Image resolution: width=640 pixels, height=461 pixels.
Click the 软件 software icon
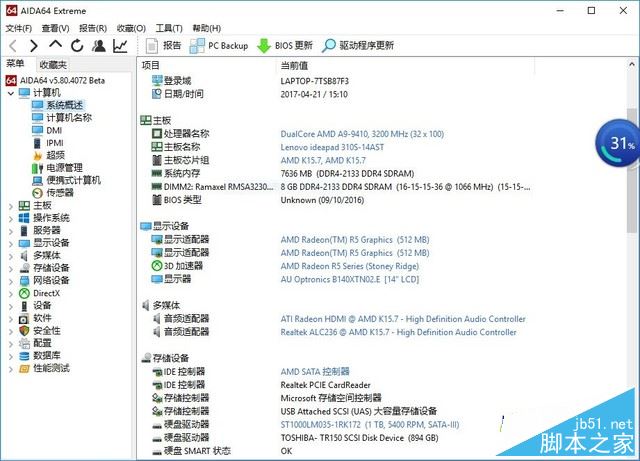pyautogui.click(x=24, y=318)
